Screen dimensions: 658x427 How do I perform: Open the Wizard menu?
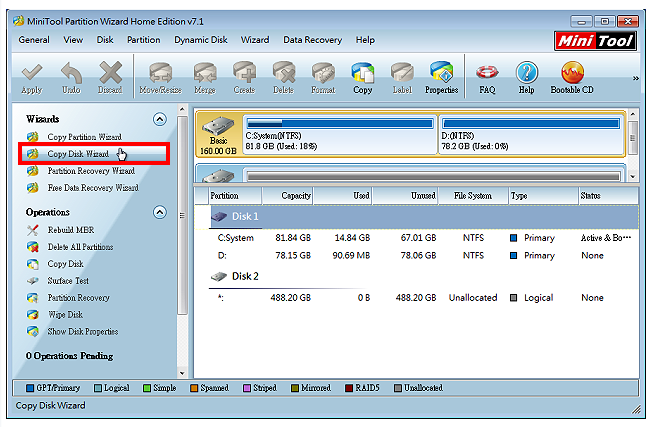pyautogui.click(x=255, y=40)
